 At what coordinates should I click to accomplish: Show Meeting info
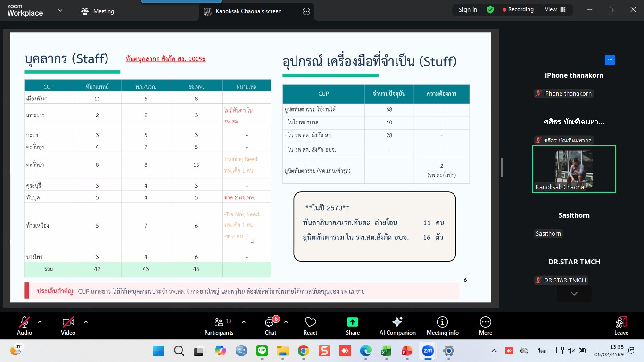point(442,326)
